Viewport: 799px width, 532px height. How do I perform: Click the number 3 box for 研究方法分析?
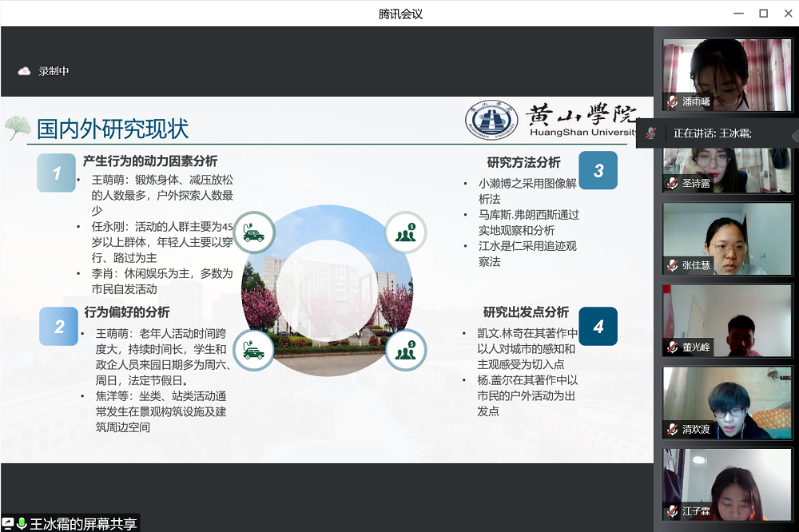click(x=598, y=170)
